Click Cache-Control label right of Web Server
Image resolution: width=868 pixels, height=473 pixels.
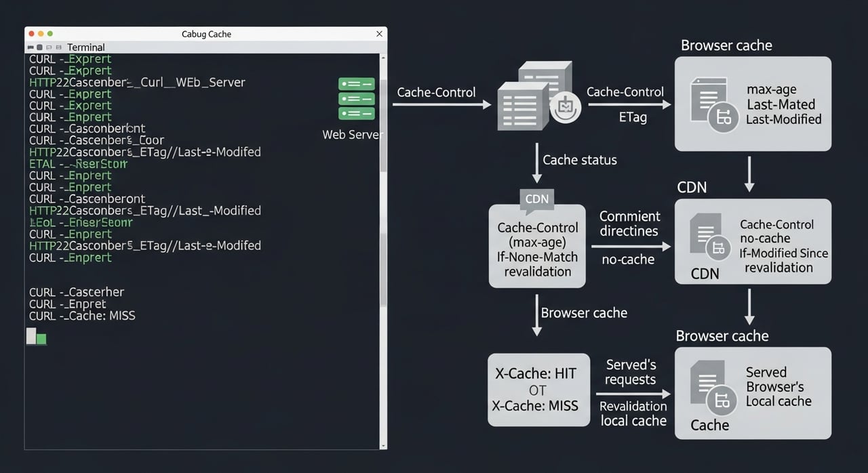click(436, 92)
